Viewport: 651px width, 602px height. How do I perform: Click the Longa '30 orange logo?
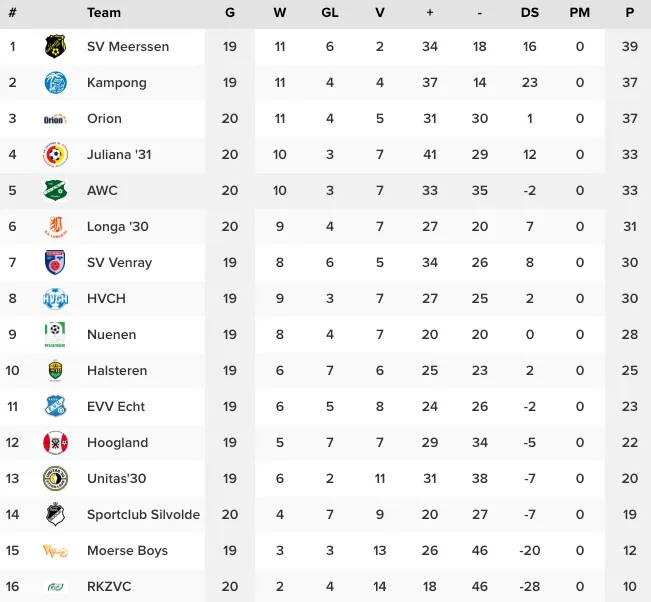click(55, 227)
